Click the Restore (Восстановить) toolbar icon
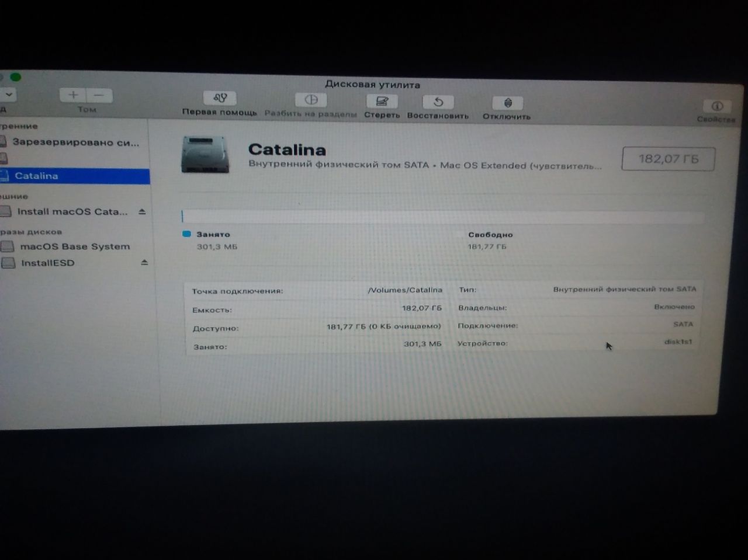 (x=438, y=102)
